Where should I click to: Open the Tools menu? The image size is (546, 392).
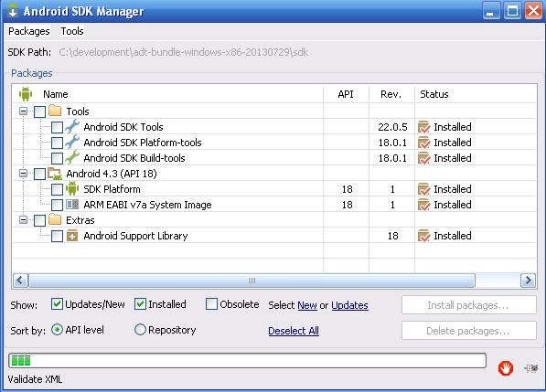72,31
